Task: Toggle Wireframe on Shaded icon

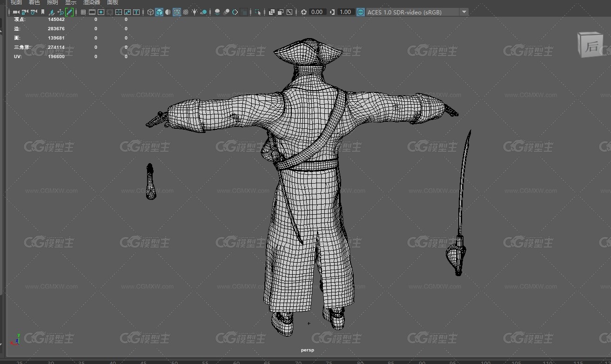Action: pos(176,12)
